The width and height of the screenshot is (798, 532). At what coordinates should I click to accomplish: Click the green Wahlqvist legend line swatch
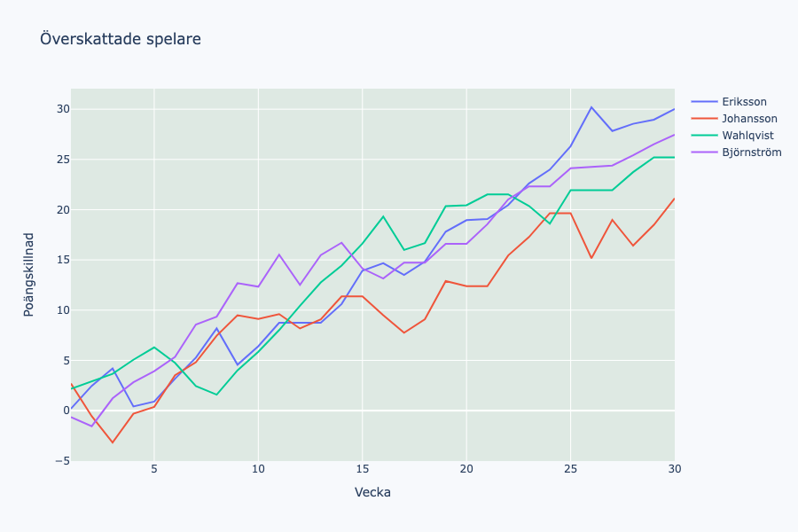pyautogui.click(x=703, y=136)
